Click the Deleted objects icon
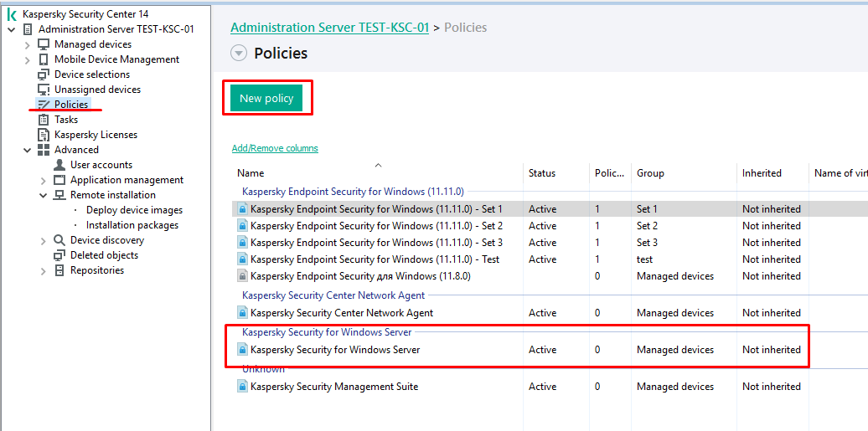 point(59,255)
